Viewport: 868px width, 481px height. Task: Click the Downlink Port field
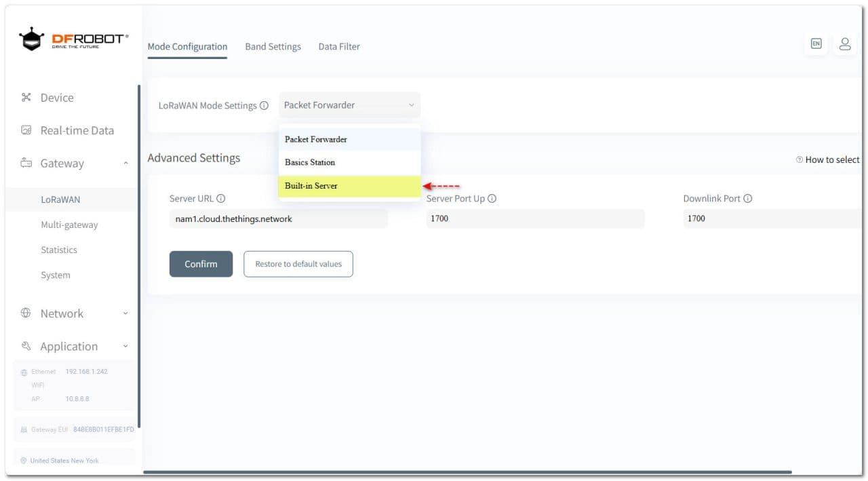click(772, 218)
